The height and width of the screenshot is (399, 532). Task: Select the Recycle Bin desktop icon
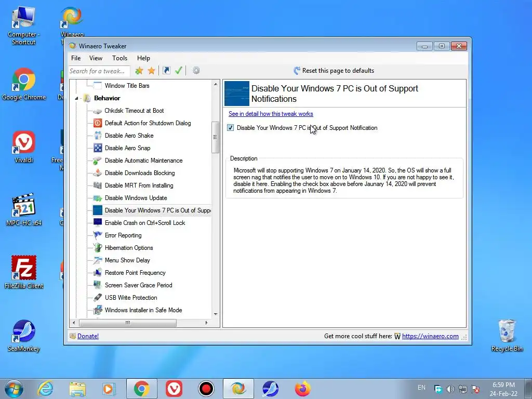click(x=507, y=335)
